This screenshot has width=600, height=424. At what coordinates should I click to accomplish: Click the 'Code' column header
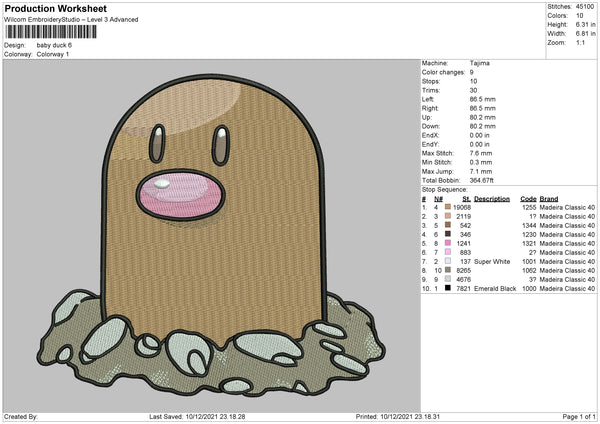[x=528, y=199]
